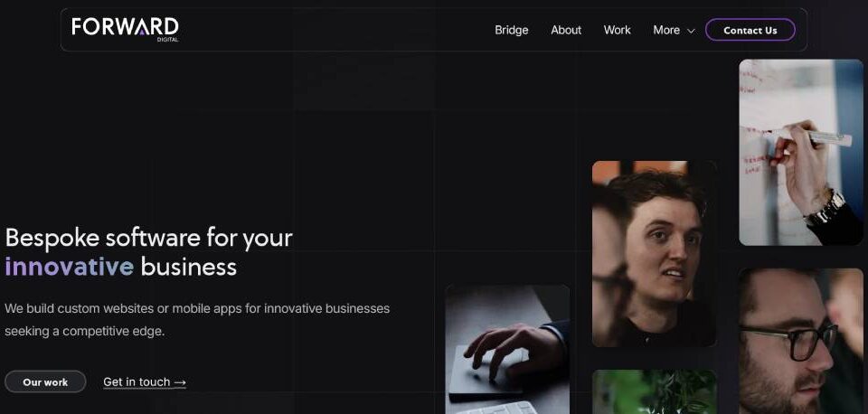Open the Bridge nav item

coord(512,31)
